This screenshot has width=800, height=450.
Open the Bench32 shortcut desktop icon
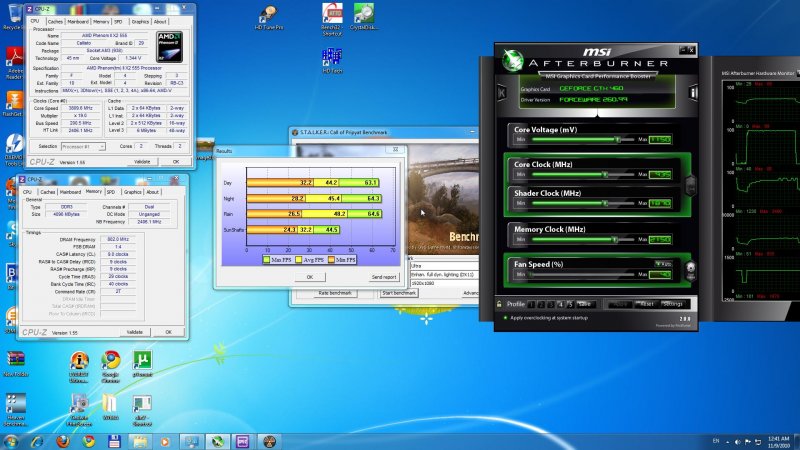(332, 19)
